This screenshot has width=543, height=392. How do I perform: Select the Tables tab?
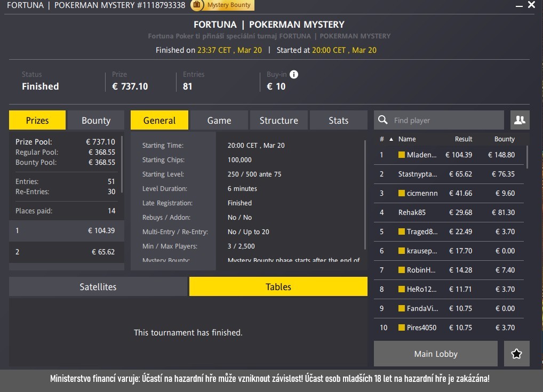[x=278, y=286]
